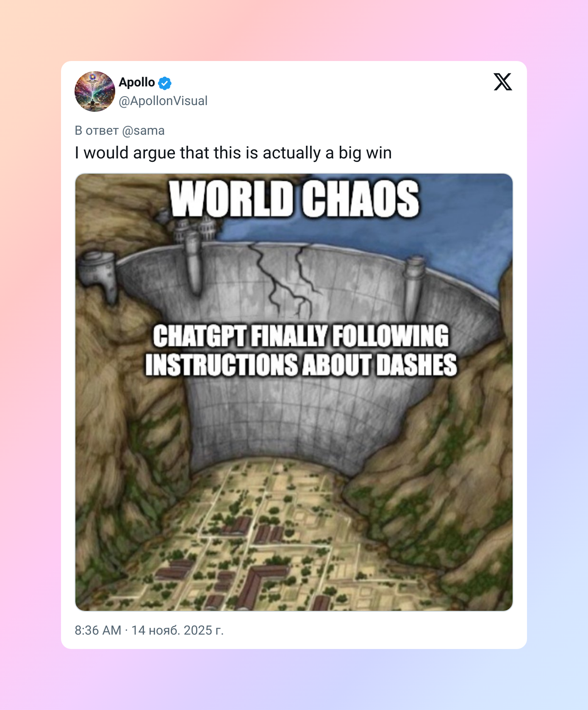This screenshot has width=588, height=710.
Task: Click the 'CHATGPT FINALLY FOLLOWING' caption line
Action: (301, 336)
